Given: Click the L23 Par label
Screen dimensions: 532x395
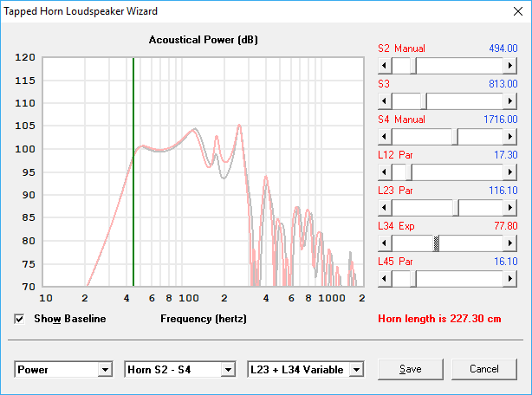Looking at the screenshot, I should coord(395,191).
